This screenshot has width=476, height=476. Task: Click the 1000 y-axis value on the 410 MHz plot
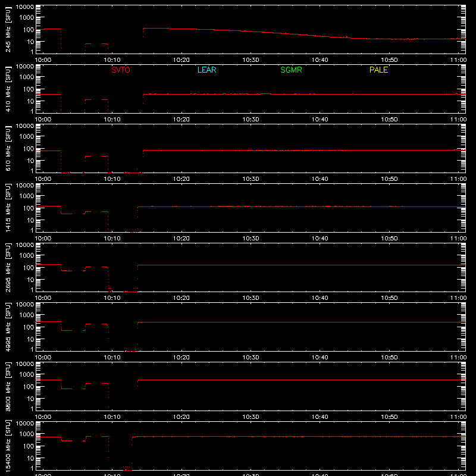point(27,77)
